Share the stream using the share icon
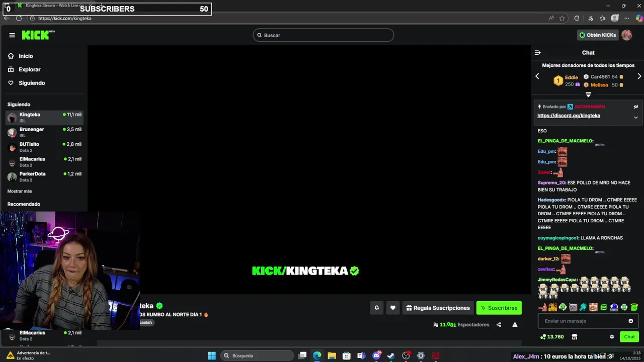644x362 pixels. click(x=499, y=325)
